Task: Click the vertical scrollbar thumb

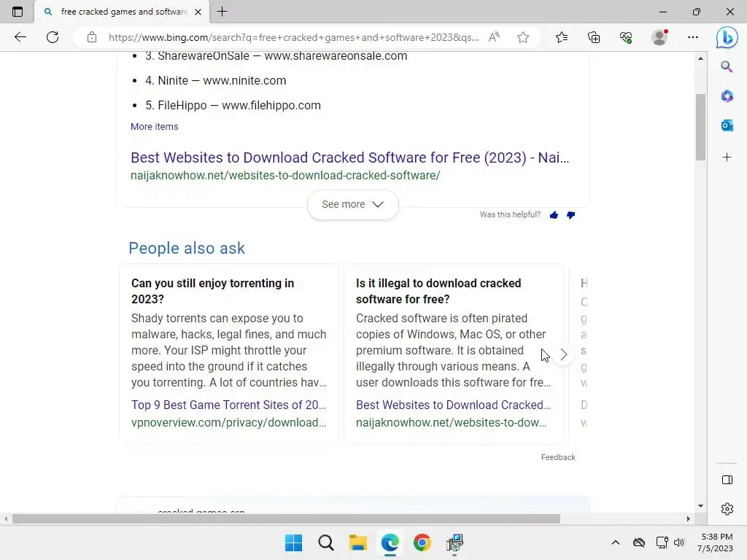Action: [x=700, y=127]
